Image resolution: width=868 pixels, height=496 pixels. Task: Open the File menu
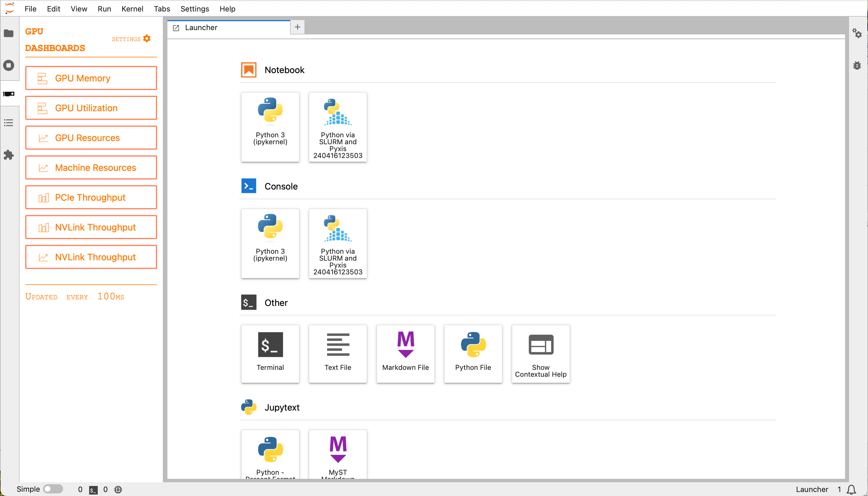click(x=30, y=9)
